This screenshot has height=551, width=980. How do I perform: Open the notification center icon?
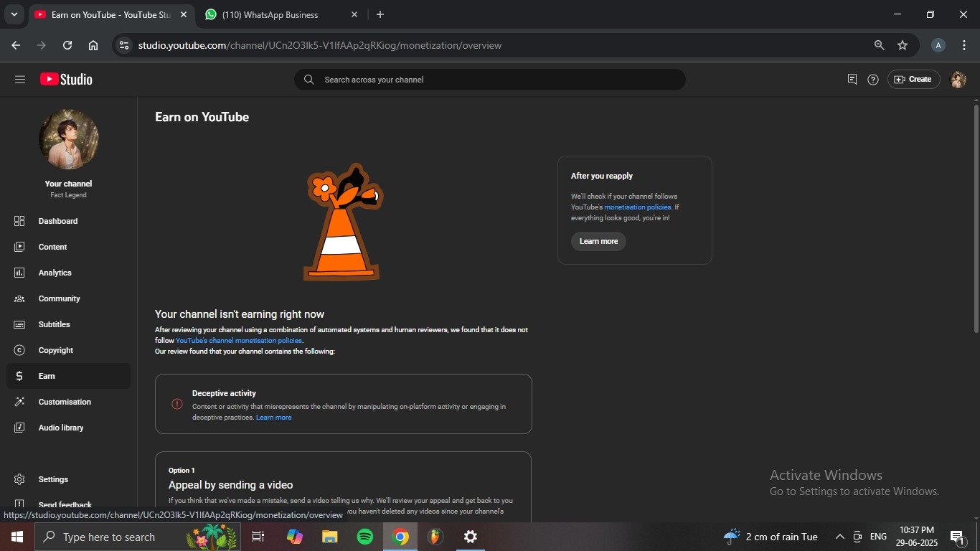click(957, 537)
